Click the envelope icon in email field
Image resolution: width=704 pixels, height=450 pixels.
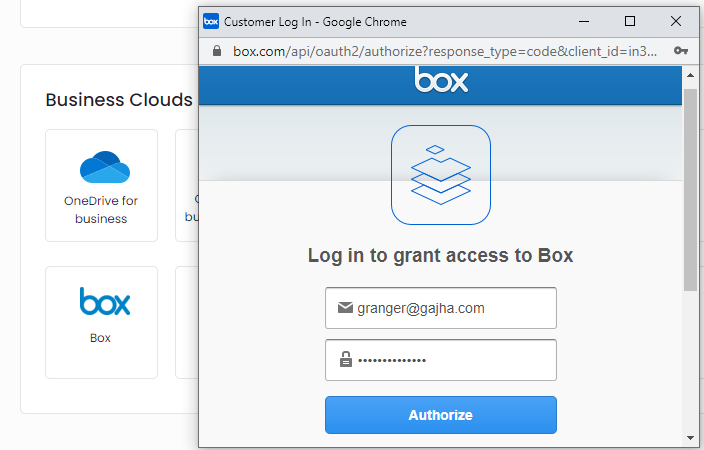[x=345, y=308]
